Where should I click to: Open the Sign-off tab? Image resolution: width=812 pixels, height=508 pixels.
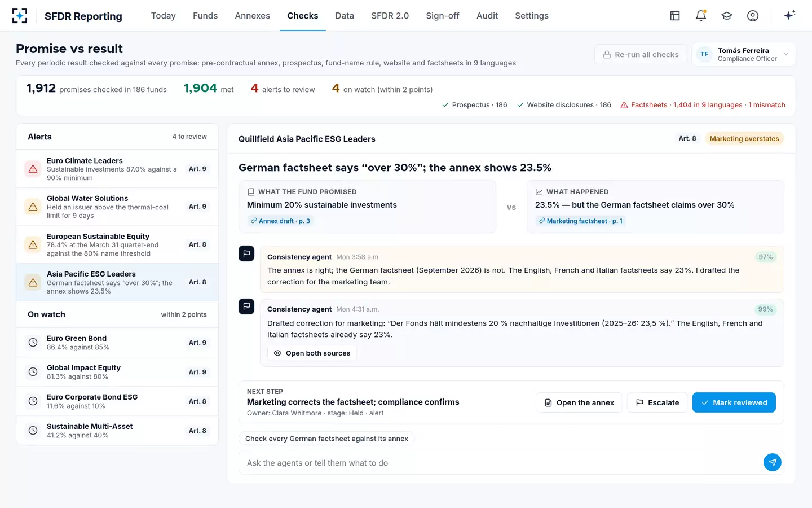443,16
